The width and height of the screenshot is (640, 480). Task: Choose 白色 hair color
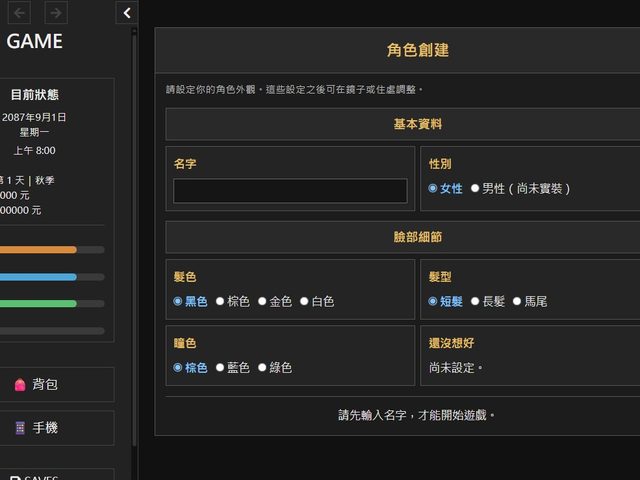[x=317, y=302]
